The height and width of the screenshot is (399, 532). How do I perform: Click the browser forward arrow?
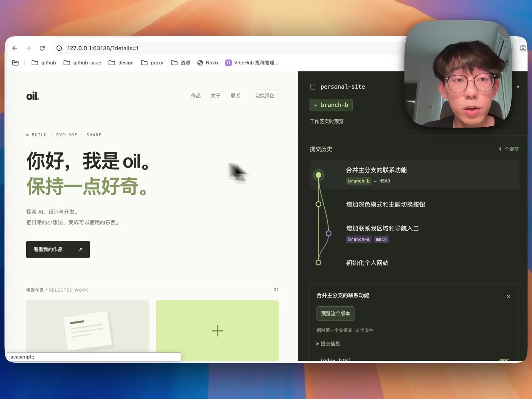28,48
